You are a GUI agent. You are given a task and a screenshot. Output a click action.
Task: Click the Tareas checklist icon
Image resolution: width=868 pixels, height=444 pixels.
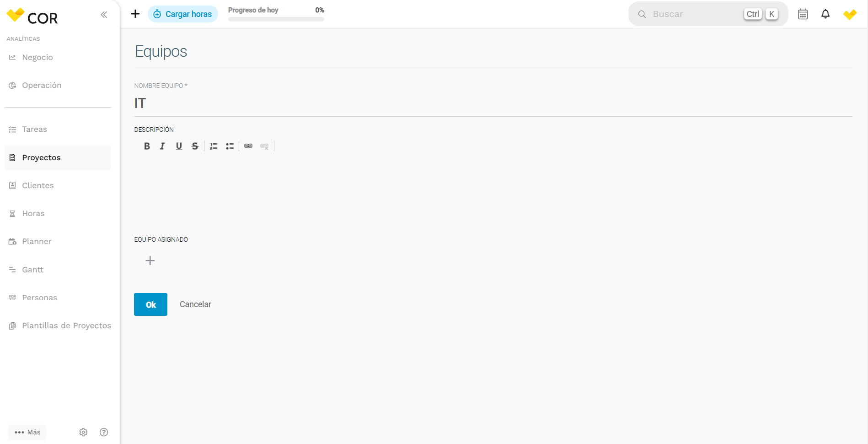tap(12, 130)
